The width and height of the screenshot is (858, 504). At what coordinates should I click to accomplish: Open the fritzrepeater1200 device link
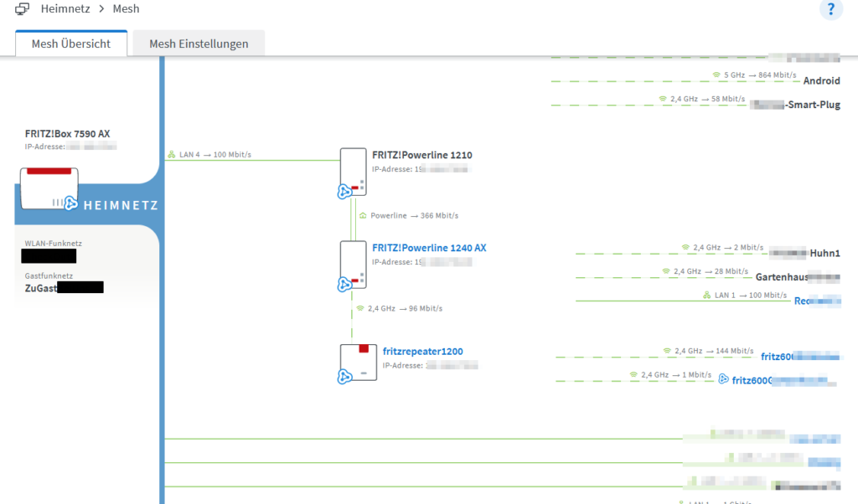point(422,352)
